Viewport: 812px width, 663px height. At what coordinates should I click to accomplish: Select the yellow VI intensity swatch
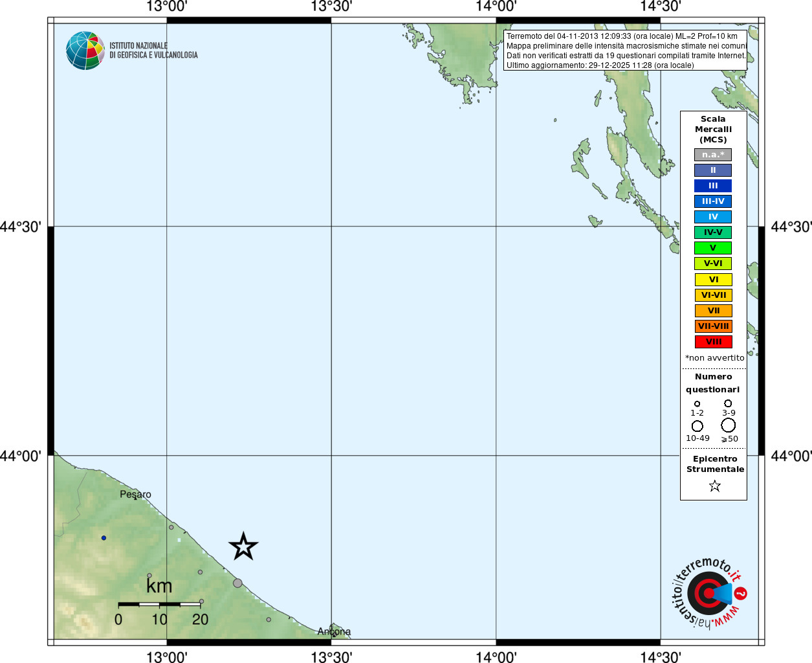click(713, 280)
